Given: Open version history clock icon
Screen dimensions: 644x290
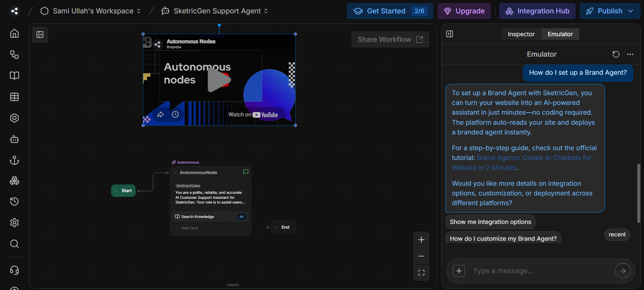Looking at the screenshot, I should (x=14, y=201).
